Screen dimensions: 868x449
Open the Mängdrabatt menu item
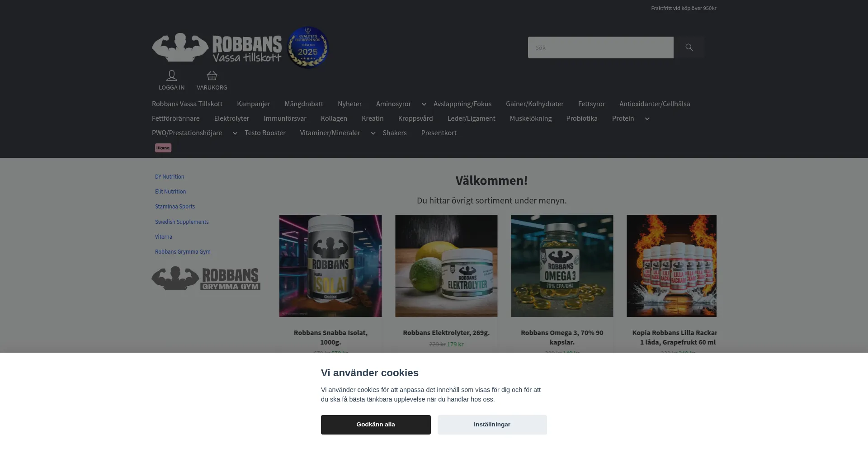[304, 104]
